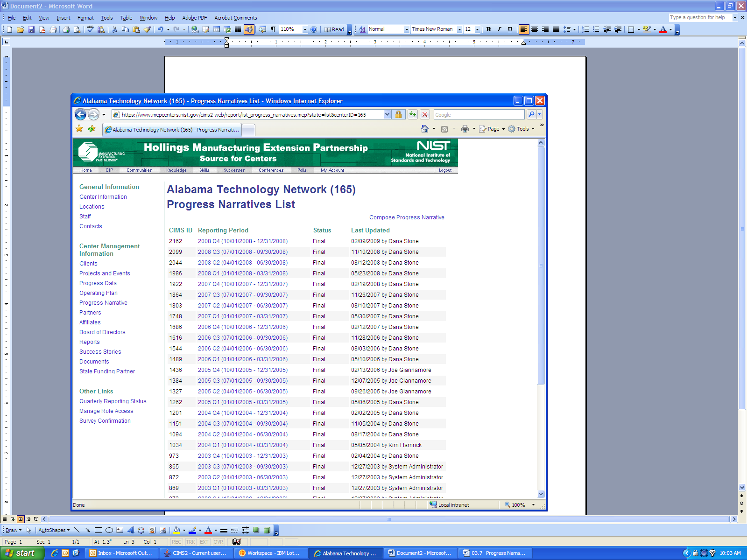Screen dimensions: 747x560
Task: Click the Cut scissors icon
Action: click(114, 29)
